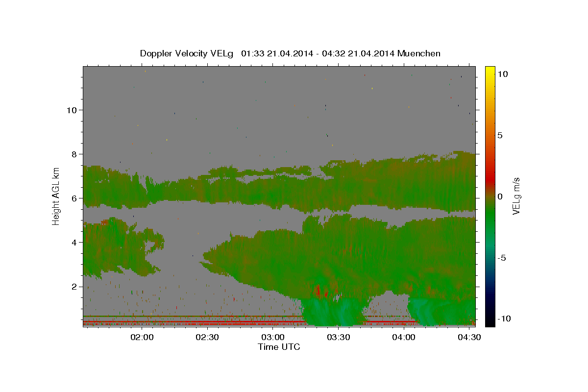Click the height axis label 10
Screen dimensions: 588x392
(x=72, y=110)
